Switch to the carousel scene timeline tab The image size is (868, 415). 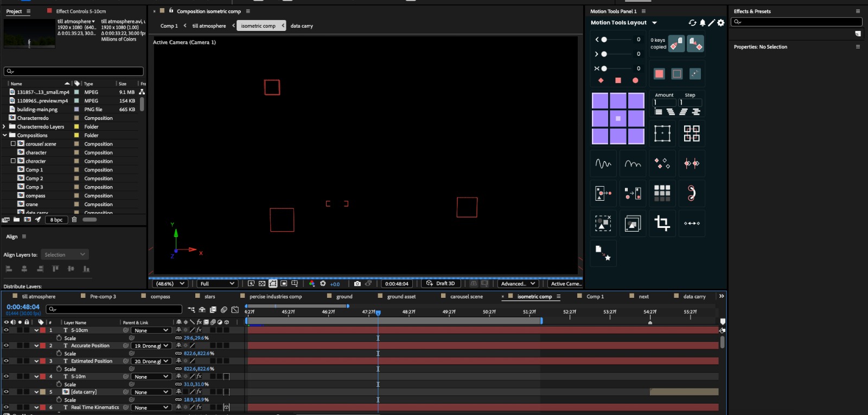point(466,297)
